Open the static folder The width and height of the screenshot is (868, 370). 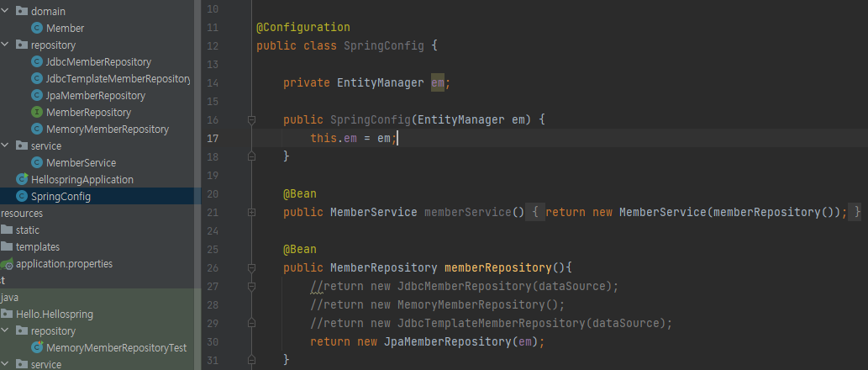tap(27, 230)
